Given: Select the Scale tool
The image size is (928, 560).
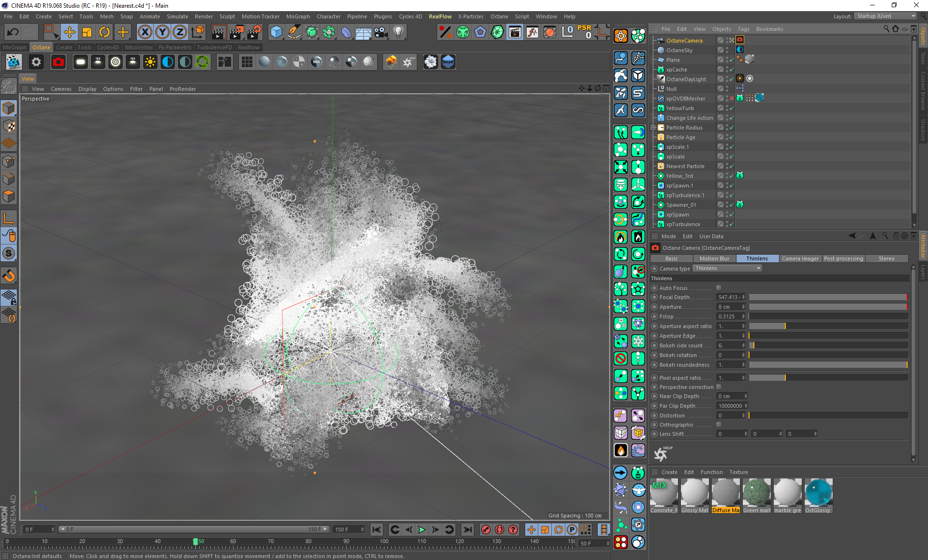Looking at the screenshot, I should tap(87, 32).
